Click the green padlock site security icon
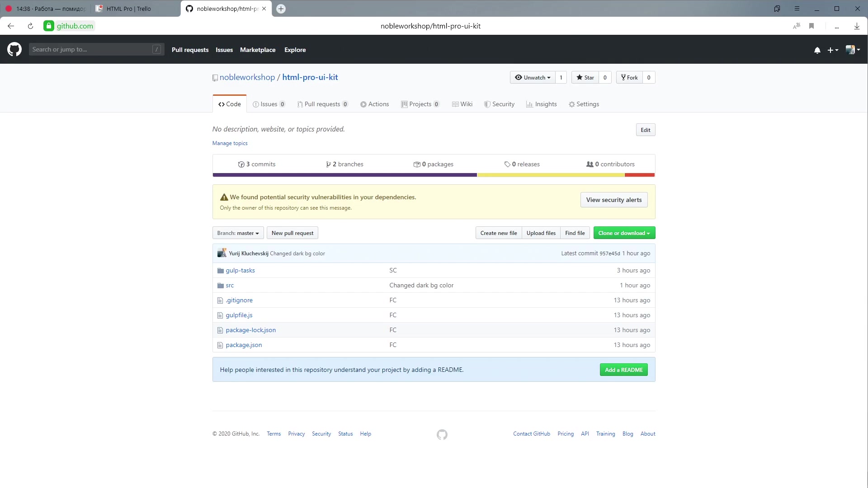The height and width of the screenshot is (488, 868). point(49,26)
